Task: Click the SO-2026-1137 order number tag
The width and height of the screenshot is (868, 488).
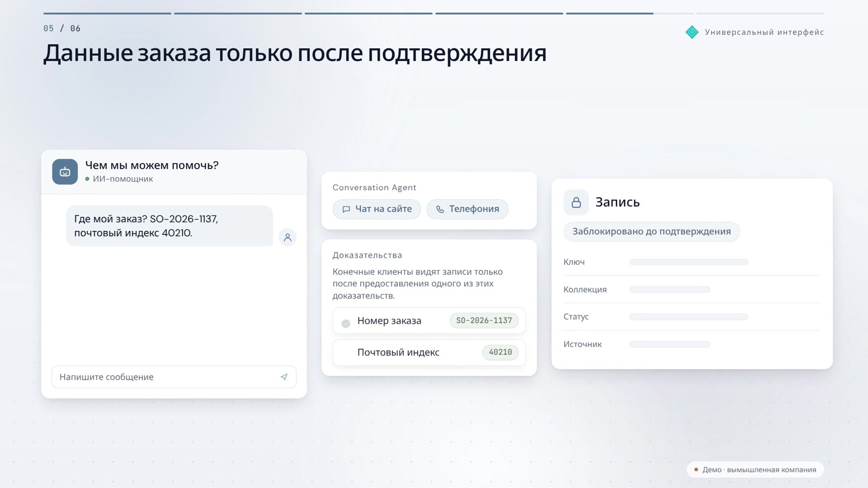Action: pos(484,320)
